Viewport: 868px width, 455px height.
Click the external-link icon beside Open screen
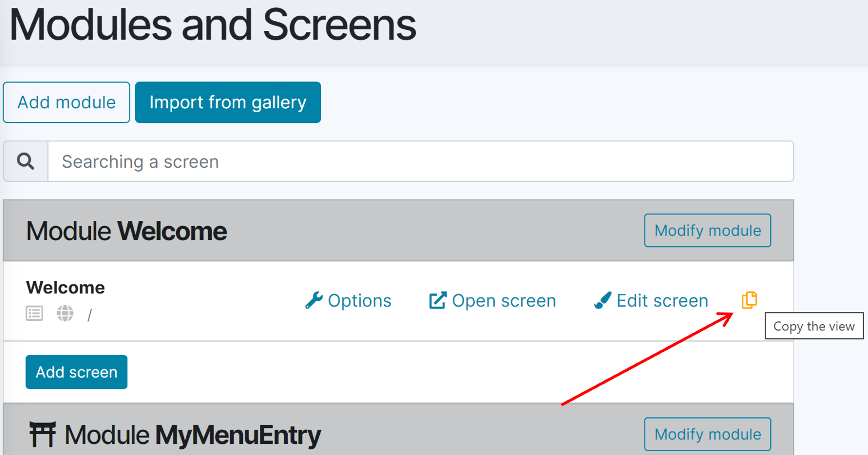point(438,301)
